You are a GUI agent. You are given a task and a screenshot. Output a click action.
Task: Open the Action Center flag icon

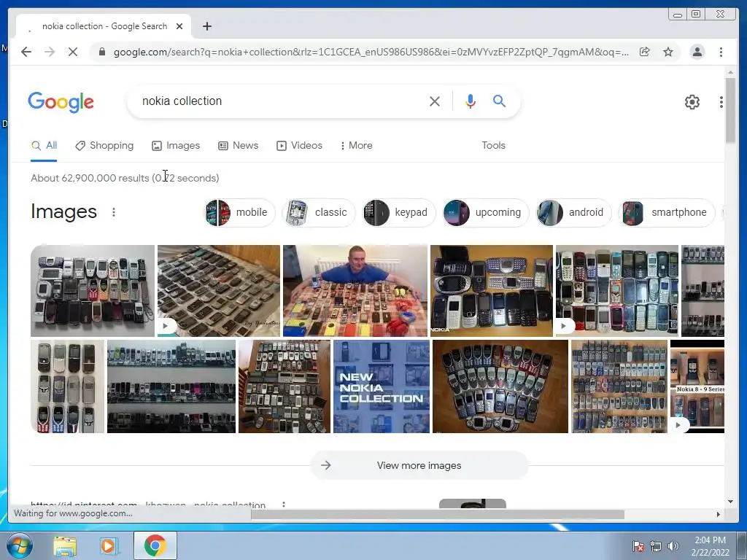638,546
